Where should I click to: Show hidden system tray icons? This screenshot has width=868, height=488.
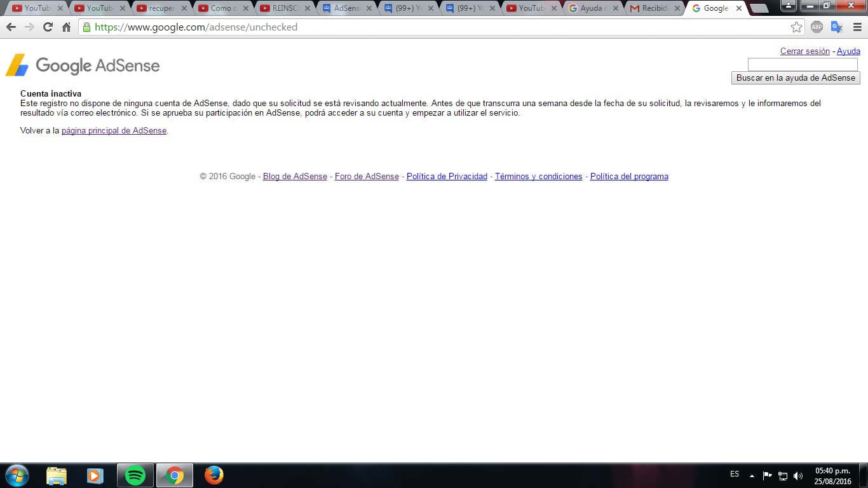coord(752,475)
